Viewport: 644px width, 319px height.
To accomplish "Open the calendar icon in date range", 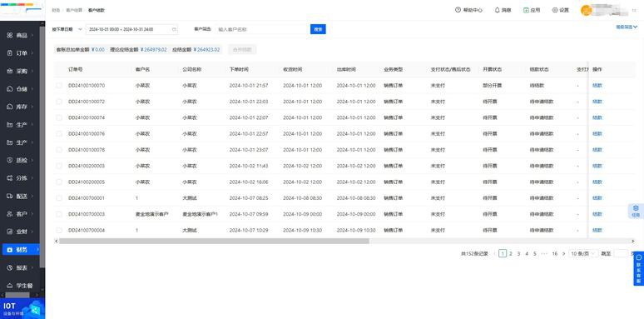I will tap(174, 29).
